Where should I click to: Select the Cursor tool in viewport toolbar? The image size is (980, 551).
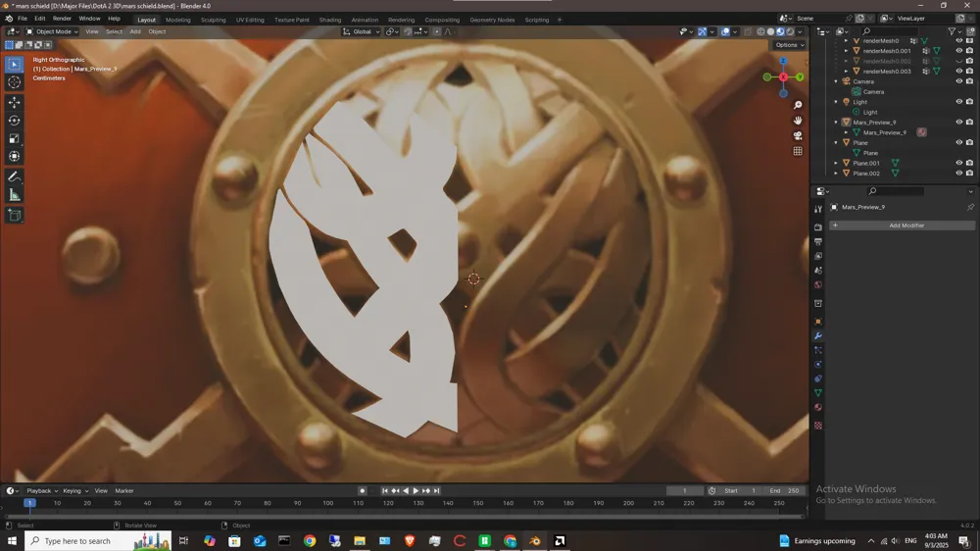[15, 82]
